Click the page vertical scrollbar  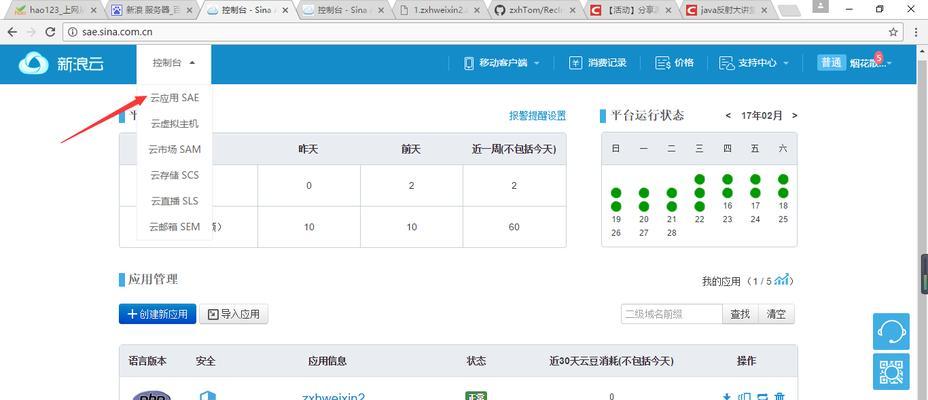coord(923,222)
